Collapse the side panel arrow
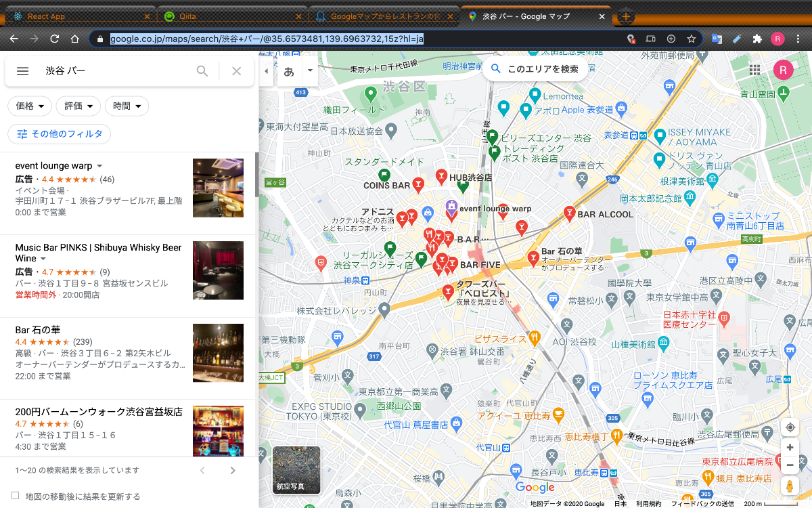The width and height of the screenshot is (812, 508). point(266,71)
